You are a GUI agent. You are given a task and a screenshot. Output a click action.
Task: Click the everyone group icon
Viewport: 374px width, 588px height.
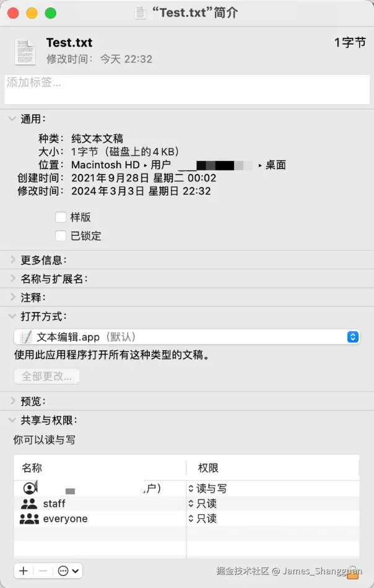click(x=29, y=519)
